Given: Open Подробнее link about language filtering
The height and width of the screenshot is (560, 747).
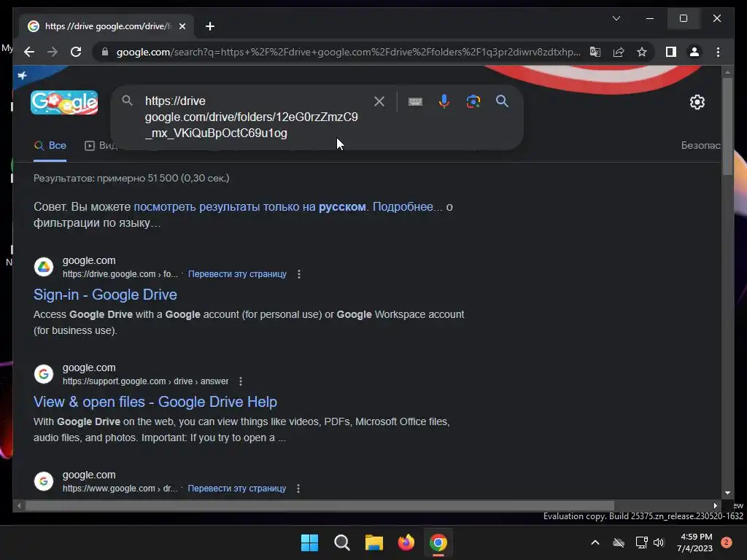Looking at the screenshot, I should [407, 206].
